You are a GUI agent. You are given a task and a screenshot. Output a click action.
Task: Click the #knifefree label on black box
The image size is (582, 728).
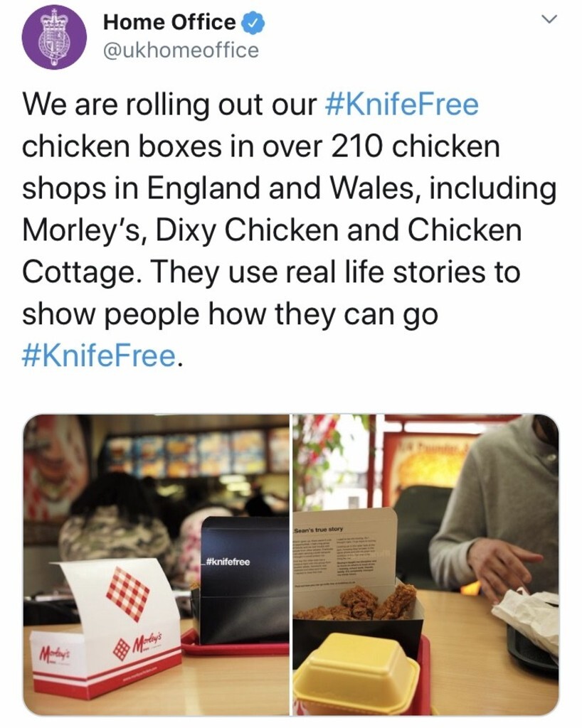tap(228, 562)
